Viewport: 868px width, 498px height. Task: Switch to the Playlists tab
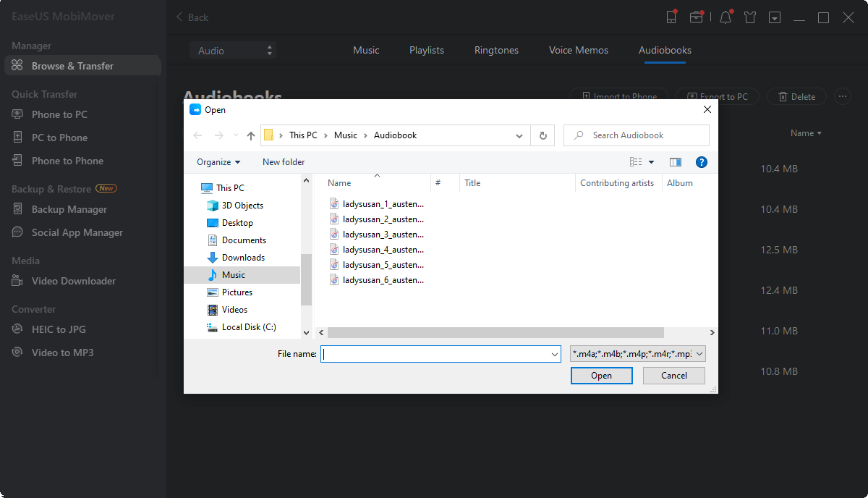tap(427, 51)
